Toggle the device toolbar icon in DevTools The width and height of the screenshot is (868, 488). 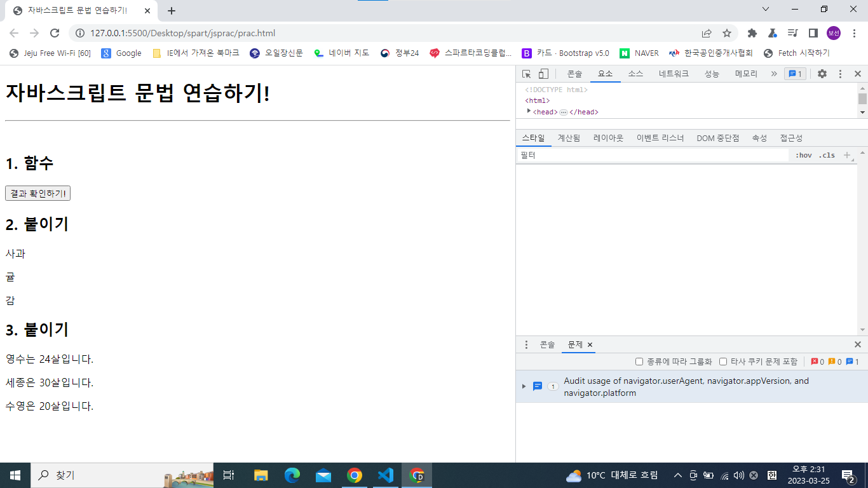point(543,74)
